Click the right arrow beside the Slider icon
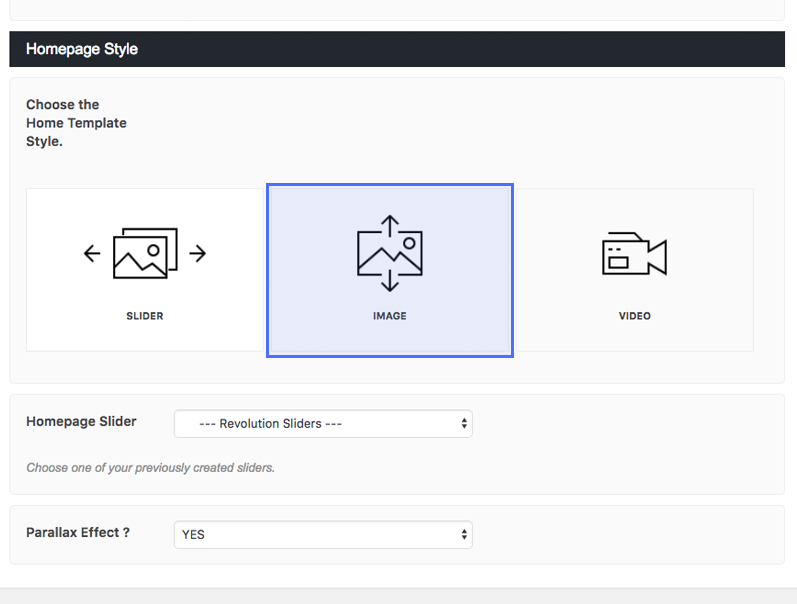The height and width of the screenshot is (604, 797). tap(198, 254)
